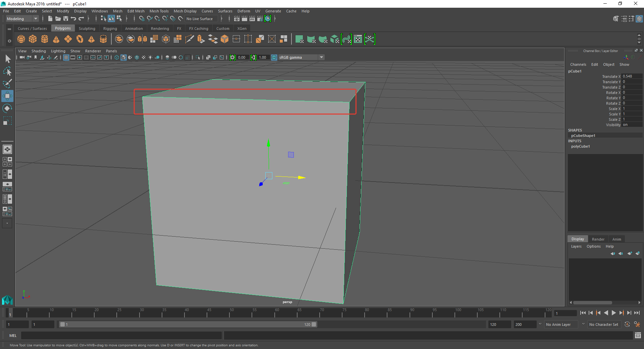
Task: Switch to the Render layer tab
Action: pyautogui.click(x=598, y=239)
